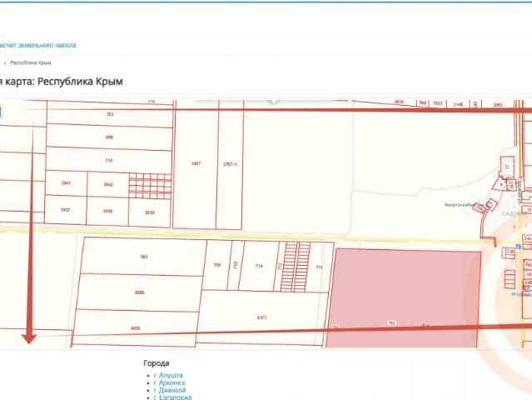The image size is (532, 400).
Task: Open the г. Армянск city link
Action: point(169,382)
